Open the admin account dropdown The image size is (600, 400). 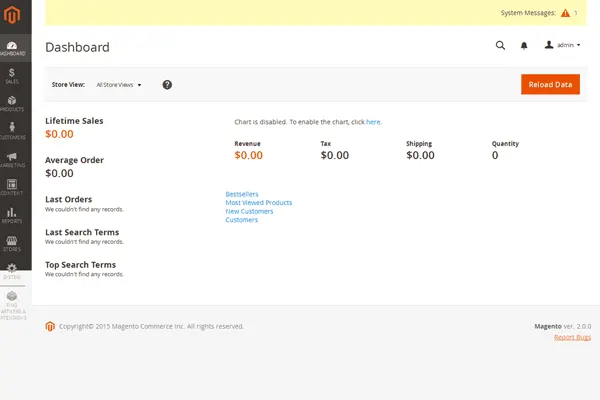(x=562, y=45)
